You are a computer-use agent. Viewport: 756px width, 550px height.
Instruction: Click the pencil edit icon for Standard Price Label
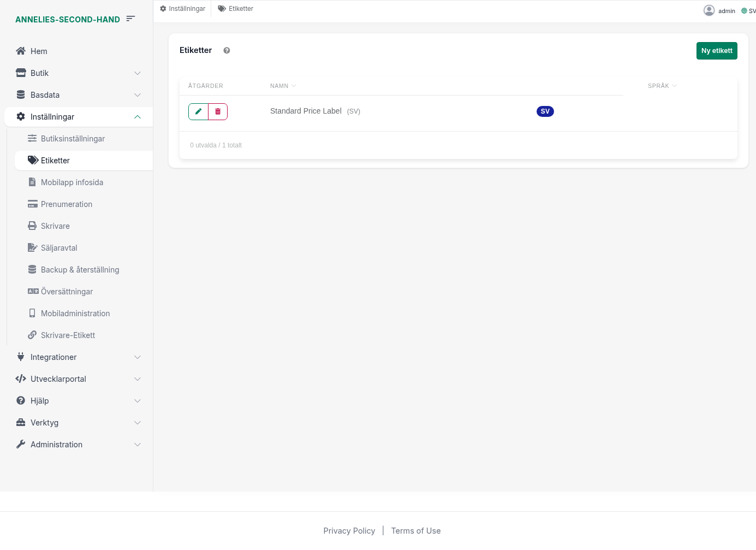point(198,111)
